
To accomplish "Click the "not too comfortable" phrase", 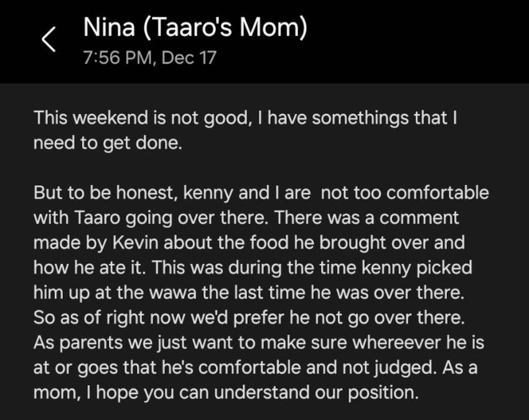I will tap(405, 192).
